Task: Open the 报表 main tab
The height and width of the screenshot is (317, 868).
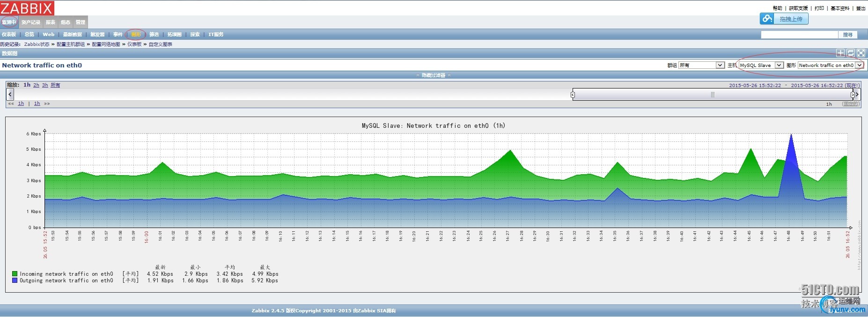Action: (51, 22)
